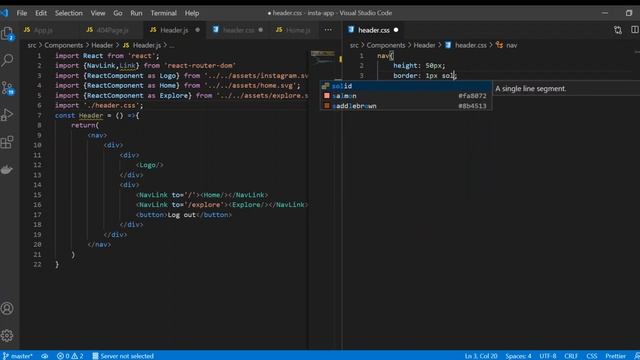Change indentation via 'Spaces: 4'
This screenshot has width=640, height=360.
pos(518,356)
